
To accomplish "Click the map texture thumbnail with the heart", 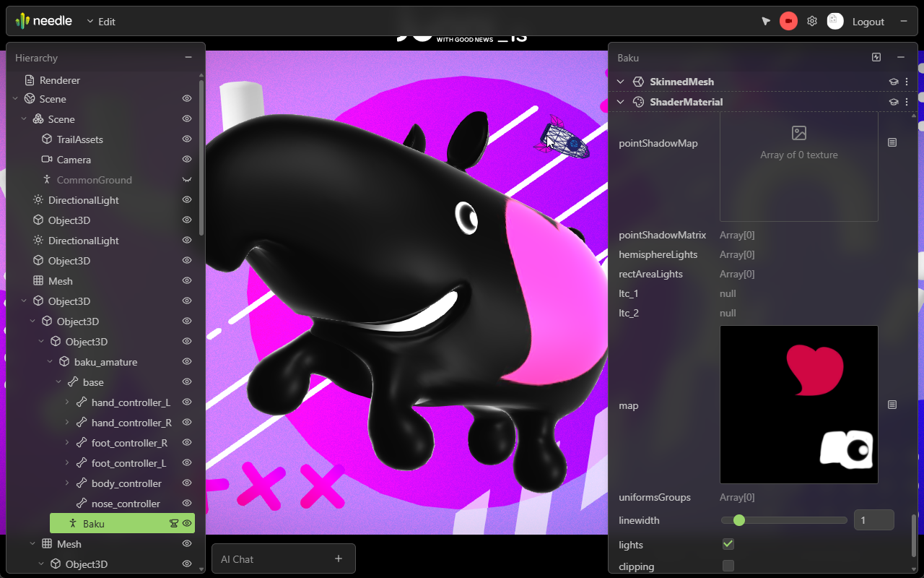I will coord(798,405).
